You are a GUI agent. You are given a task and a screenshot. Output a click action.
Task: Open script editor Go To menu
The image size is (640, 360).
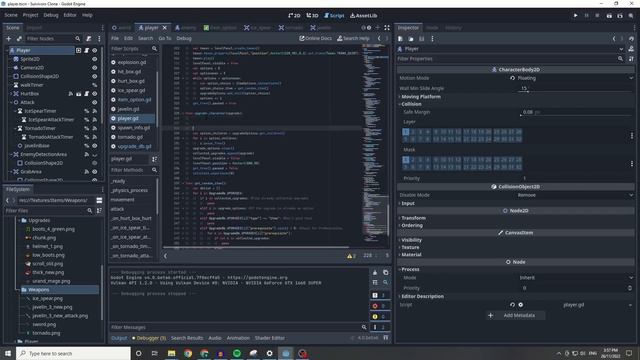[x=164, y=38]
